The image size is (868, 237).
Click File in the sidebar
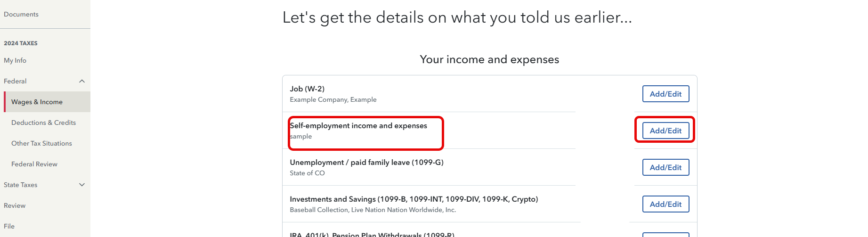pyautogui.click(x=9, y=226)
